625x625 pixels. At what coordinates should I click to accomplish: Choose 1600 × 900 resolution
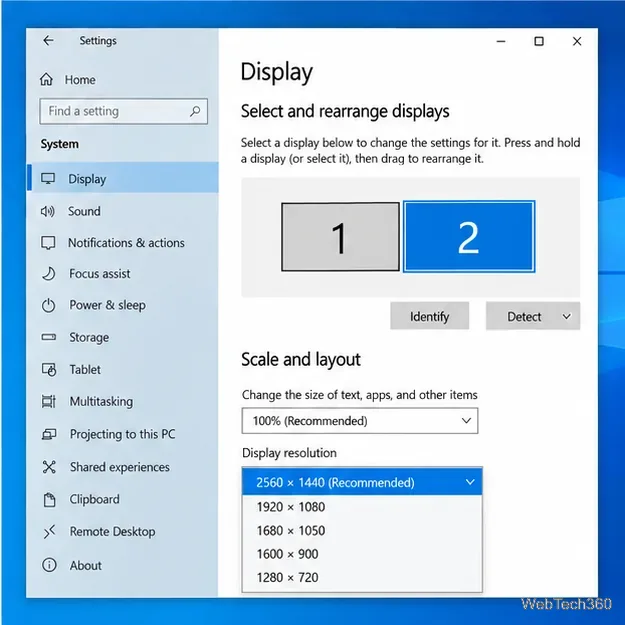[362, 554]
